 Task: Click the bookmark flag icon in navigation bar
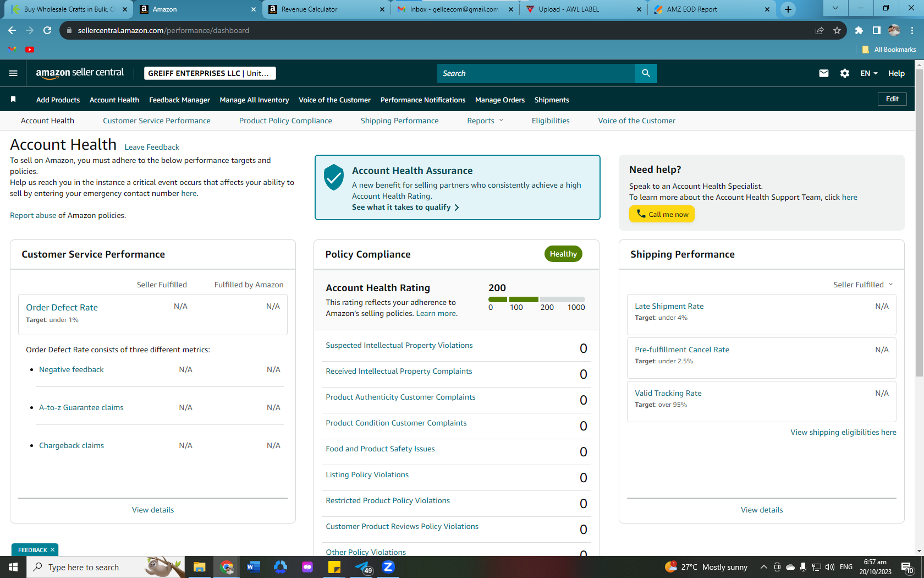click(13, 99)
